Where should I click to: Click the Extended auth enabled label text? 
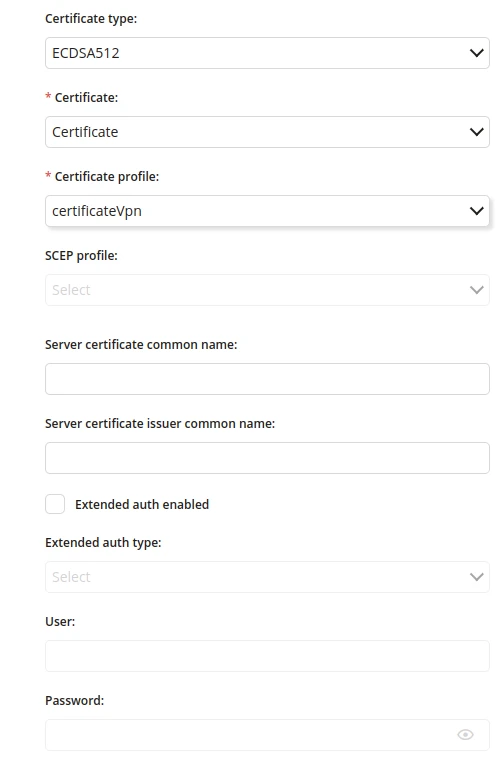(142, 505)
